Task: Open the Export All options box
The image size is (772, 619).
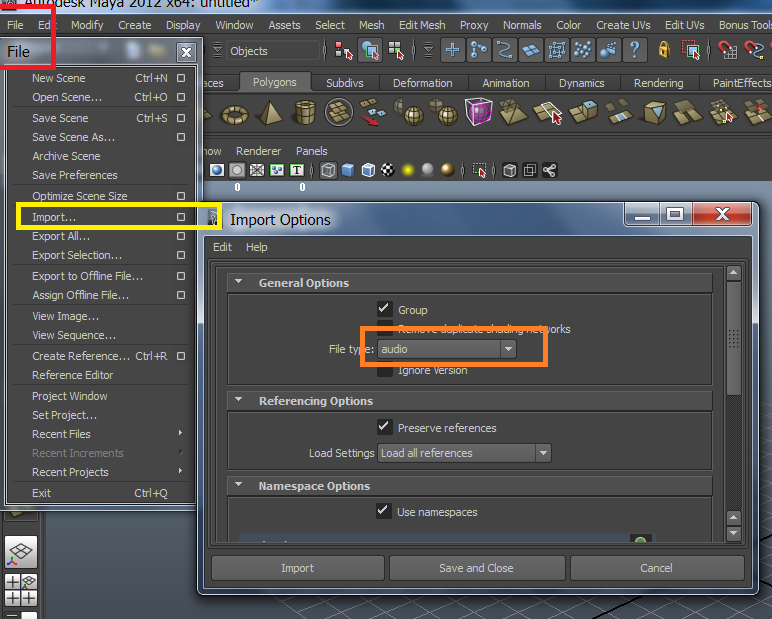Action: 181,236
